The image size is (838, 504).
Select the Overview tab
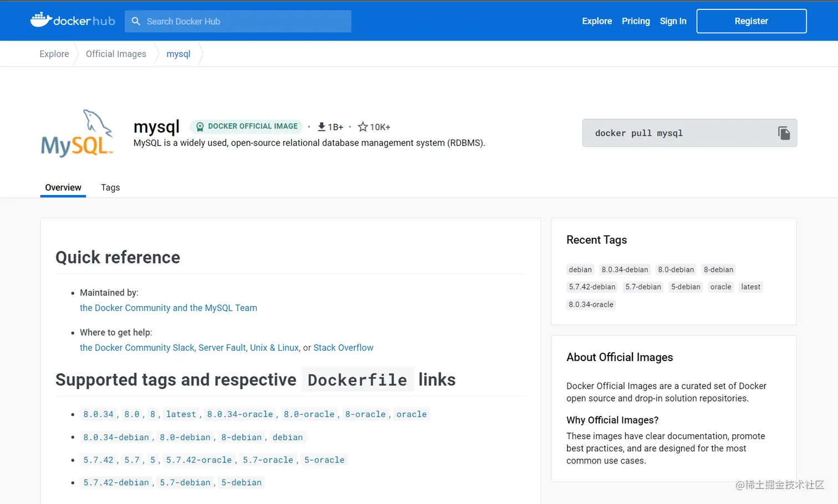[63, 187]
